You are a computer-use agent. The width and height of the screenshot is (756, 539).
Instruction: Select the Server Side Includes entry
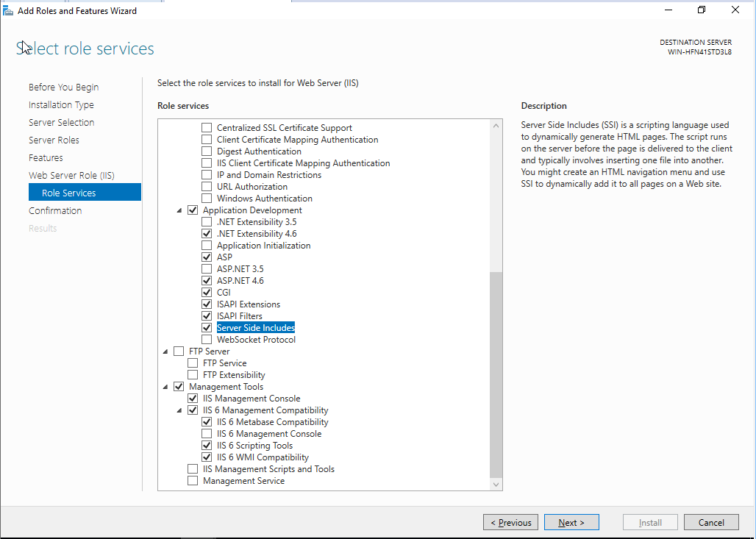(x=255, y=327)
